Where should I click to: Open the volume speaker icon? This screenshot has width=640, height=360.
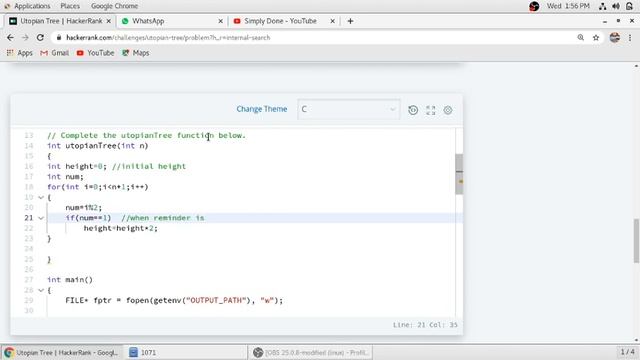[616, 6]
